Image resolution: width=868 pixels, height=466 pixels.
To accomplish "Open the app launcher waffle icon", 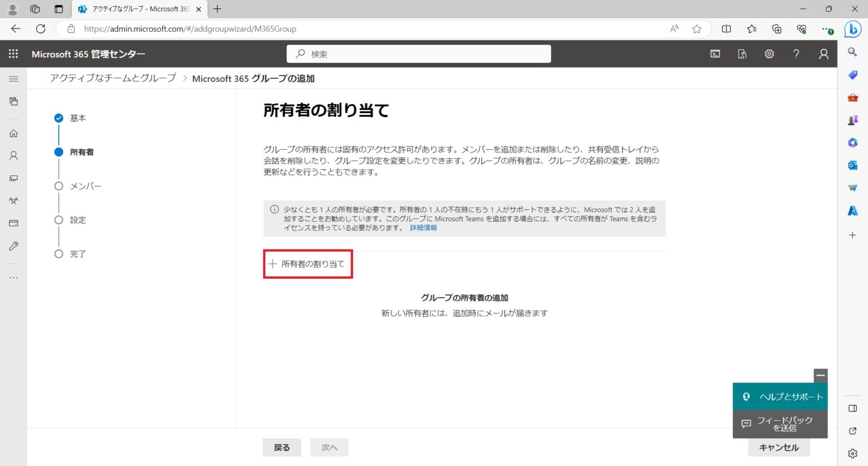I will 13,54.
